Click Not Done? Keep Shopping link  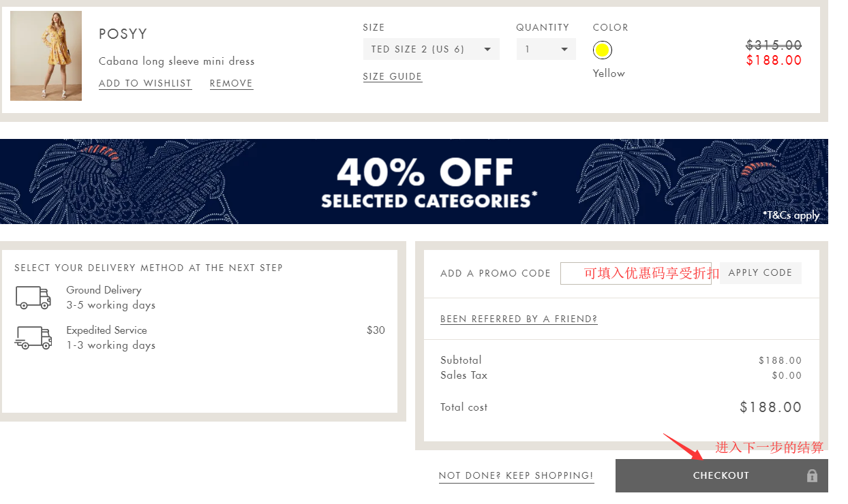pos(516,475)
